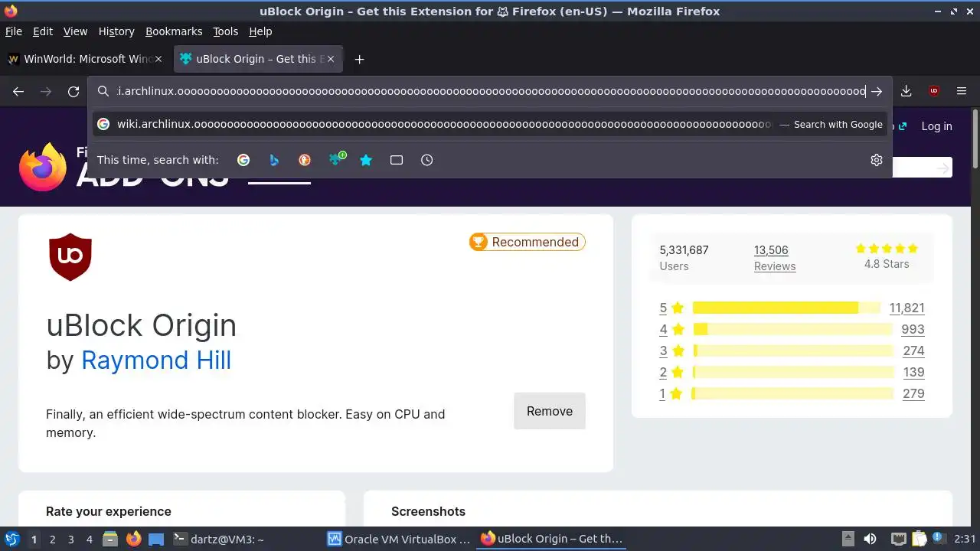The image size is (980, 551).
Task: Open the Raymond Hill author link
Action: tap(156, 360)
